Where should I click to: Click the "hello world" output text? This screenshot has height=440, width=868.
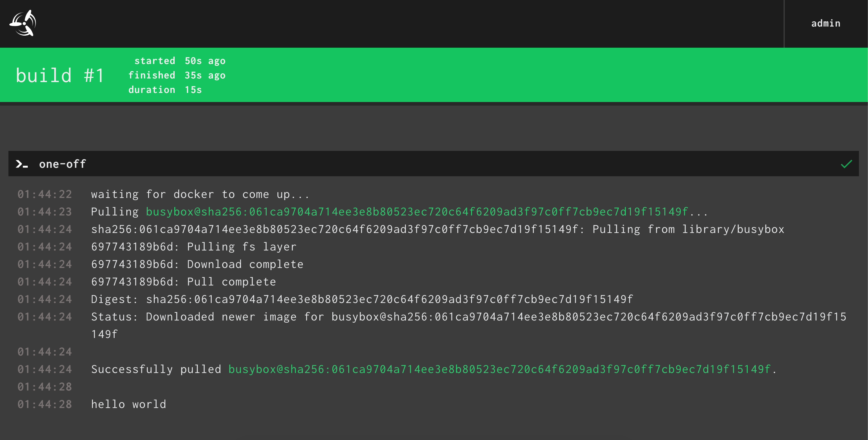click(x=129, y=404)
